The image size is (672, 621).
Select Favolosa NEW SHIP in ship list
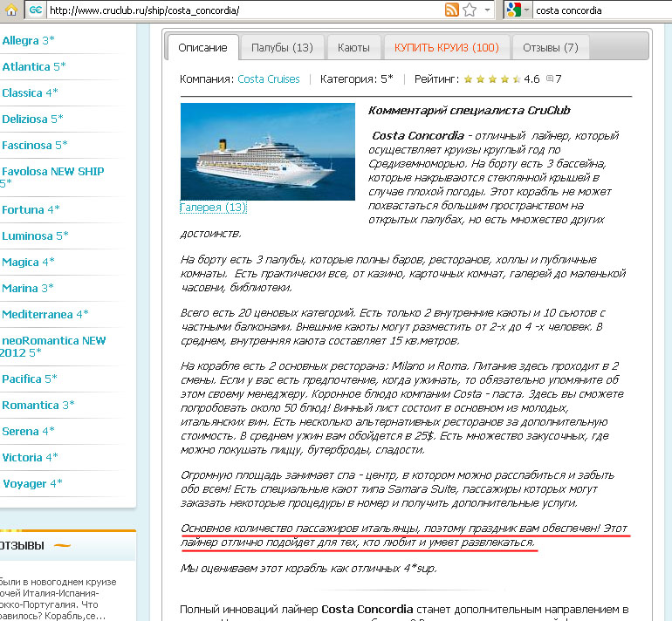pos(52,172)
